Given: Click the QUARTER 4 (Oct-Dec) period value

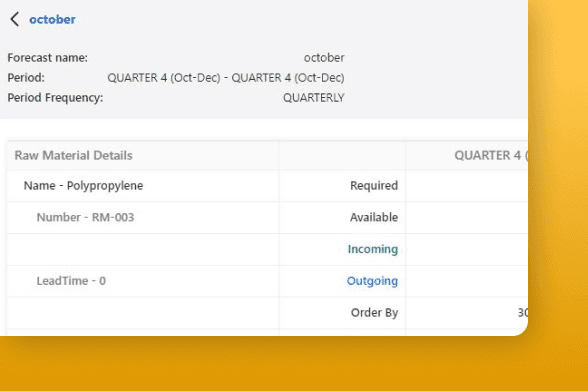Looking at the screenshot, I should click(226, 78).
